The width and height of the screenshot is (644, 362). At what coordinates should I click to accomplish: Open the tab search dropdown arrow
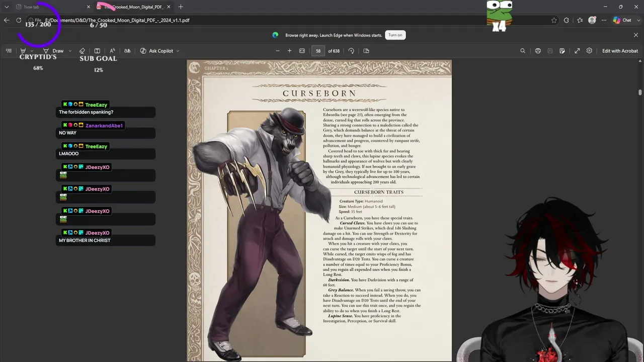pos(7,7)
